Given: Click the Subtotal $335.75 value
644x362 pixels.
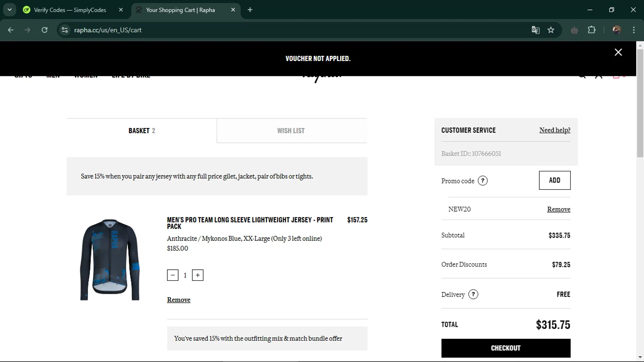Looking at the screenshot, I should click(559, 235).
